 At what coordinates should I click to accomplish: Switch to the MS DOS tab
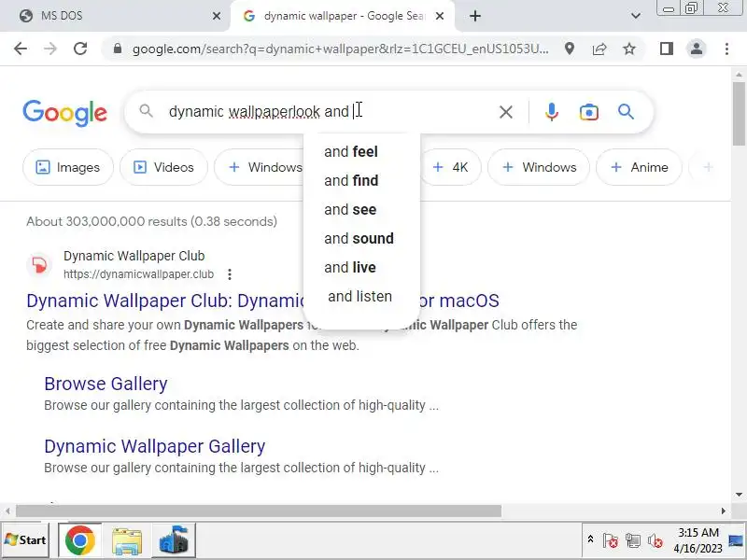pyautogui.click(x=114, y=16)
